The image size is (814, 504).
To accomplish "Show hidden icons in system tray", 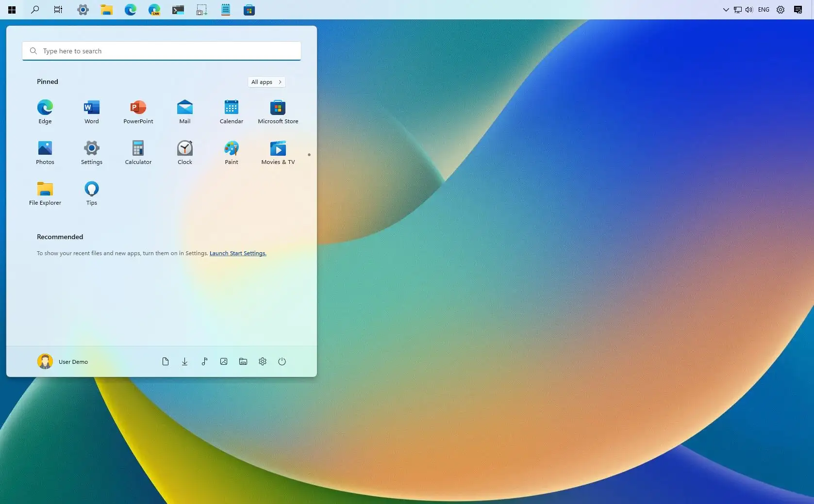I will pyautogui.click(x=726, y=10).
